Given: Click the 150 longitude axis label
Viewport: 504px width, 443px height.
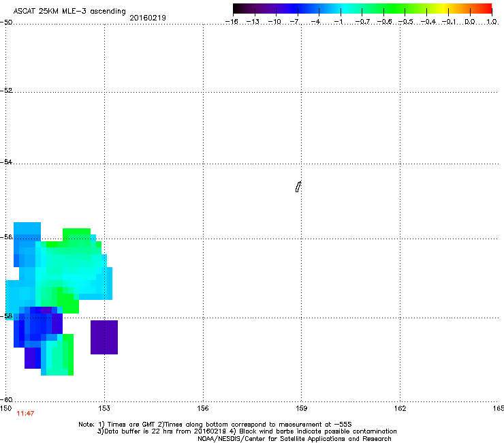Looking at the screenshot, I should tap(5, 408).
